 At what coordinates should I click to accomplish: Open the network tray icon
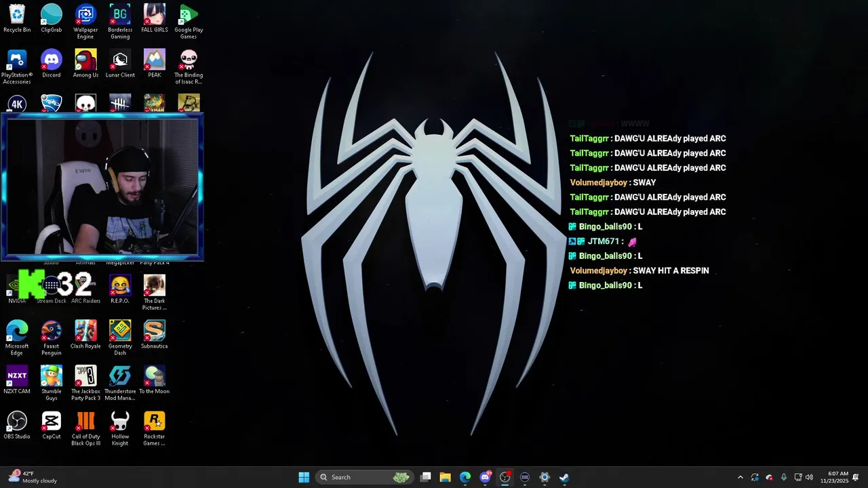pyautogui.click(x=798, y=477)
